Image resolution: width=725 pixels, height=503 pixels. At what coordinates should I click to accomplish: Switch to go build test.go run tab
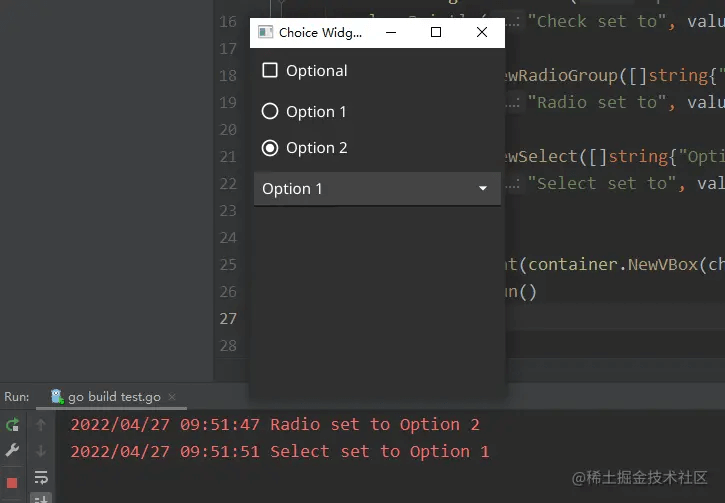[109, 397]
